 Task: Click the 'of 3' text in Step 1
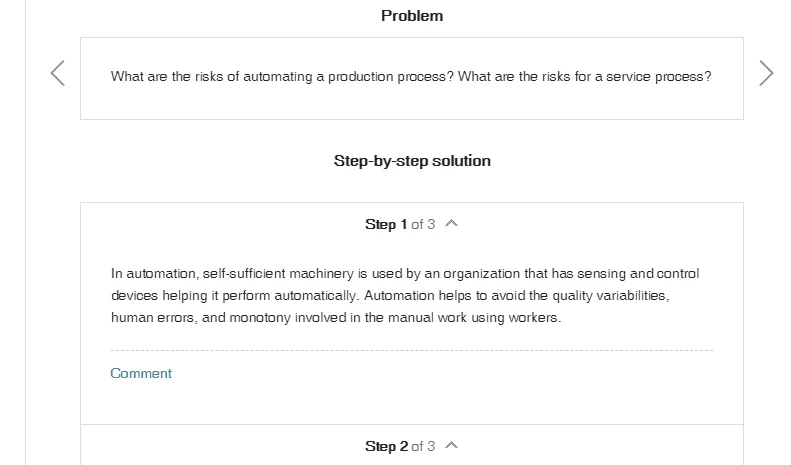coord(423,224)
